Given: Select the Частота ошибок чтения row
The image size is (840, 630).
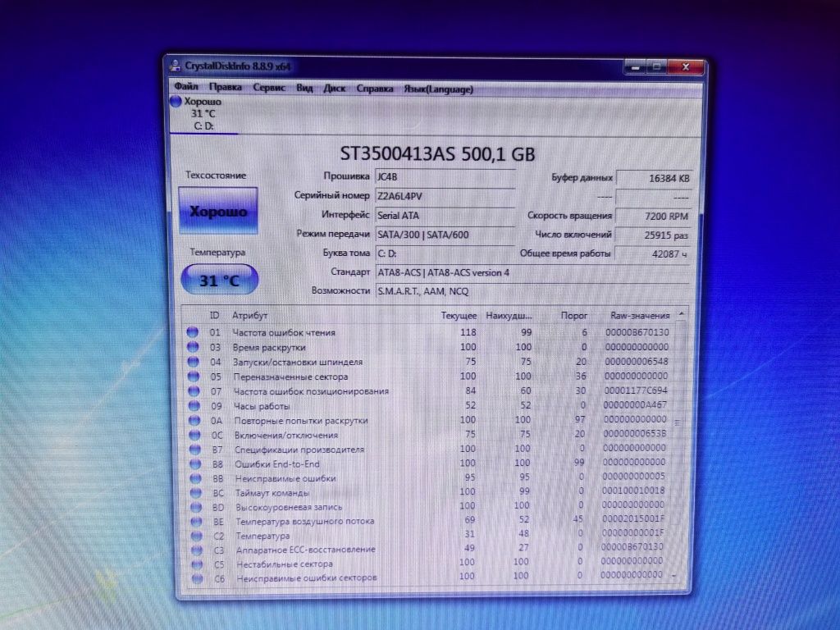Looking at the screenshot, I should pos(428,332).
